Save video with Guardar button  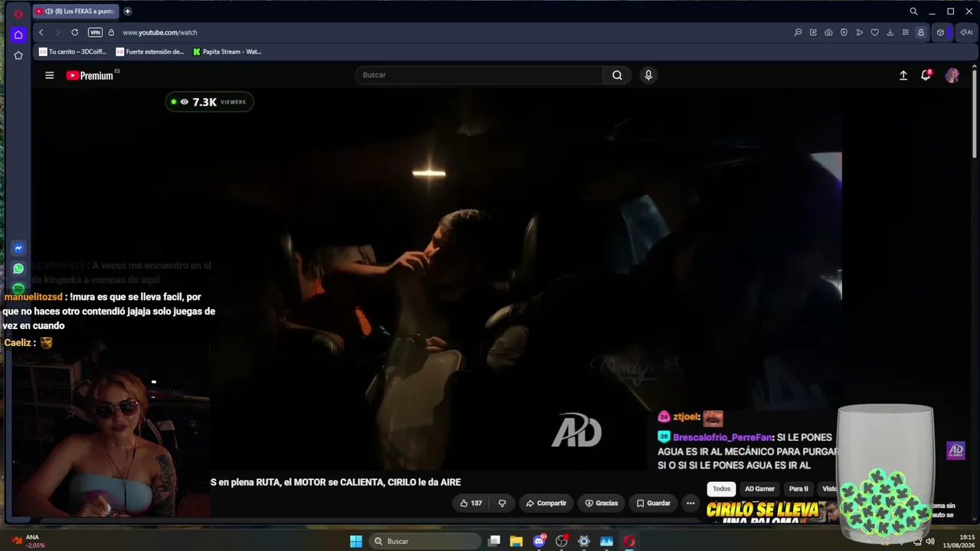coord(653,503)
